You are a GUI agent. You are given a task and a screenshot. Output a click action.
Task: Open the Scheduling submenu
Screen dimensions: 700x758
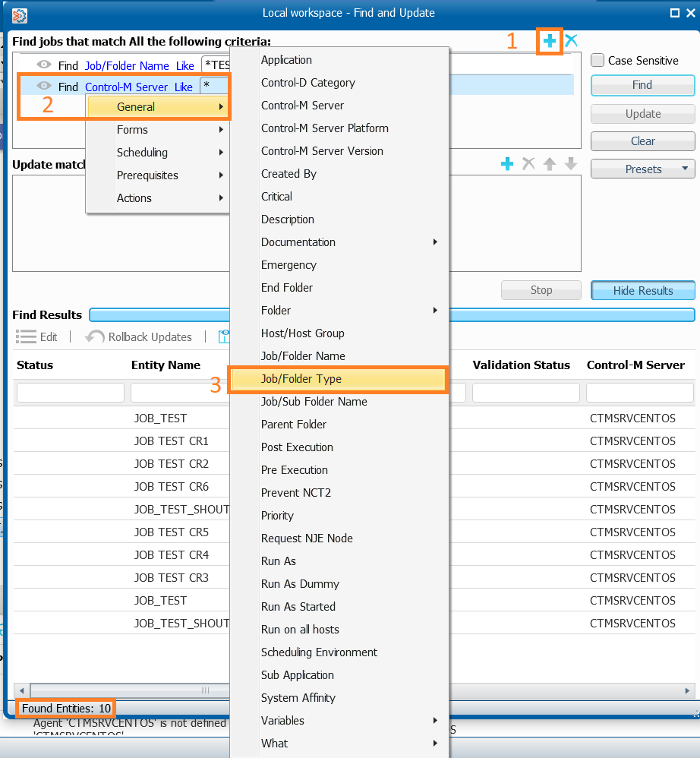coord(157,152)
